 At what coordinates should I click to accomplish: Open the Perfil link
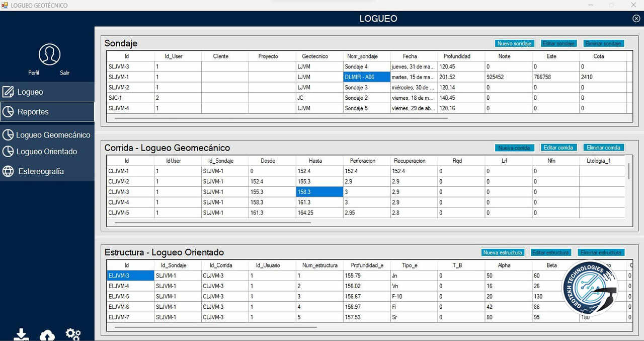(34, 73)
